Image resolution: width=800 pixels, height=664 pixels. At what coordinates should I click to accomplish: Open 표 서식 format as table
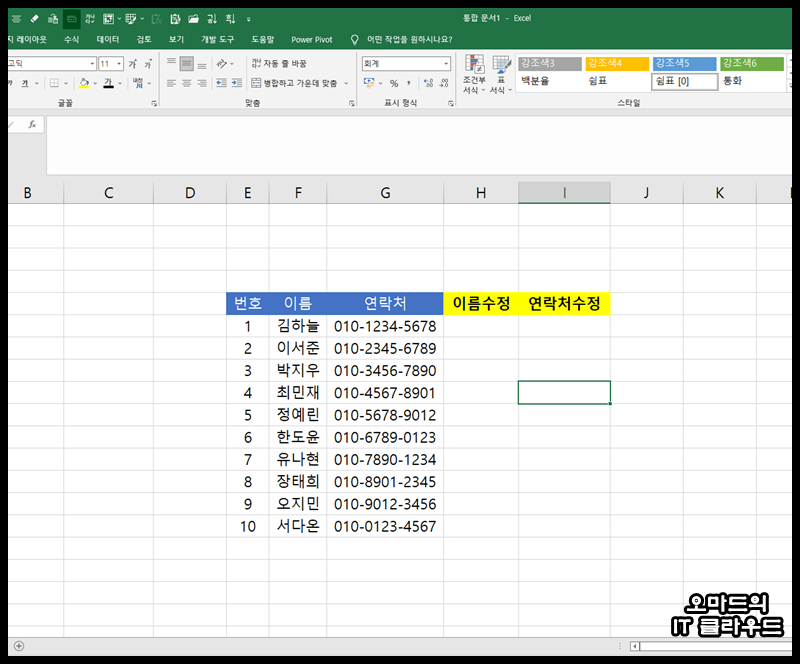click(x=501, y=74)
